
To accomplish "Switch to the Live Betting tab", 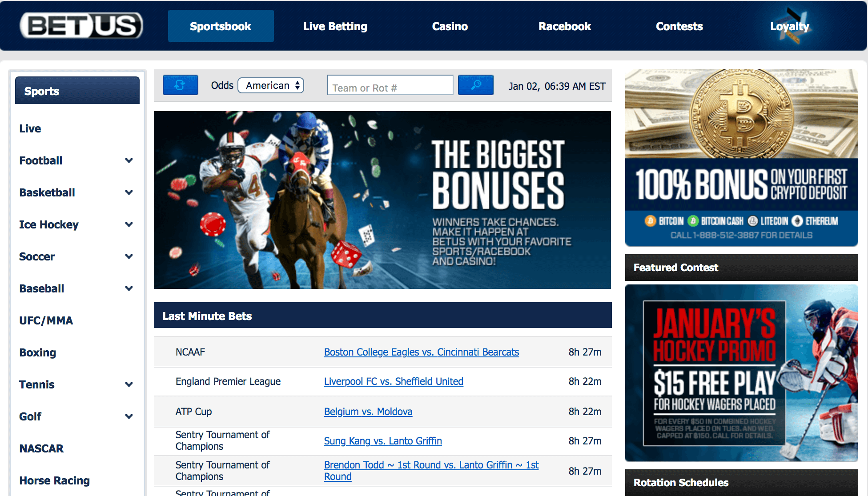I will (335, 26).
